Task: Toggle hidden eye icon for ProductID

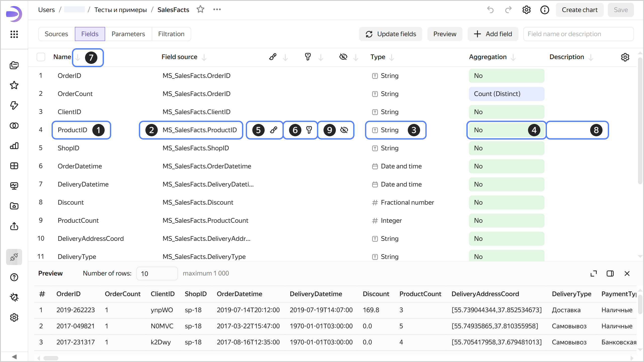Action: (x=344, y=130)
